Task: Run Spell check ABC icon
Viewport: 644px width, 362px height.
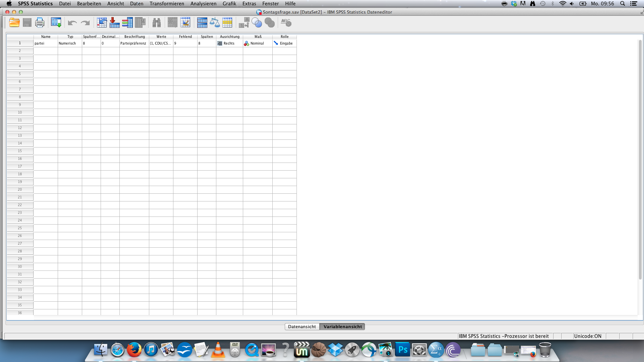Action: (x=286, y=23)
